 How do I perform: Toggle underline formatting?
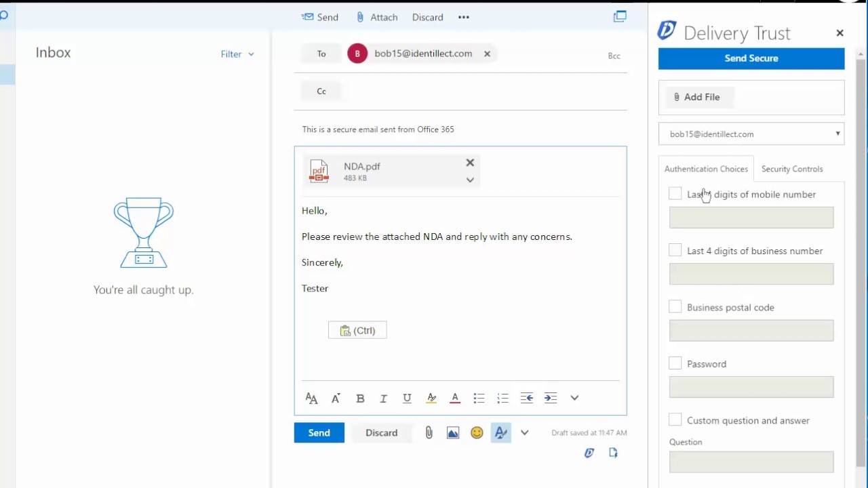click(407, 399)
